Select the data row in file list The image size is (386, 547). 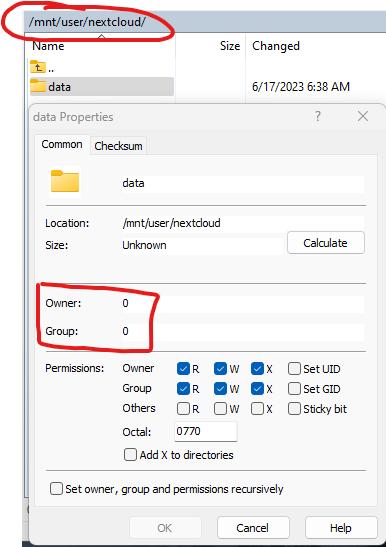[x=101, y=86]
